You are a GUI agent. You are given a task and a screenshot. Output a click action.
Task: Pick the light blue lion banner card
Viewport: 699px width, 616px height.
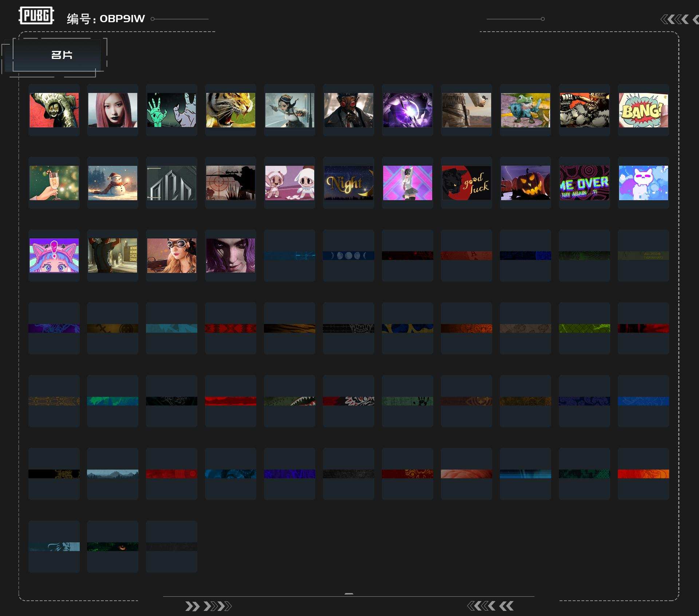pos(54,547)
